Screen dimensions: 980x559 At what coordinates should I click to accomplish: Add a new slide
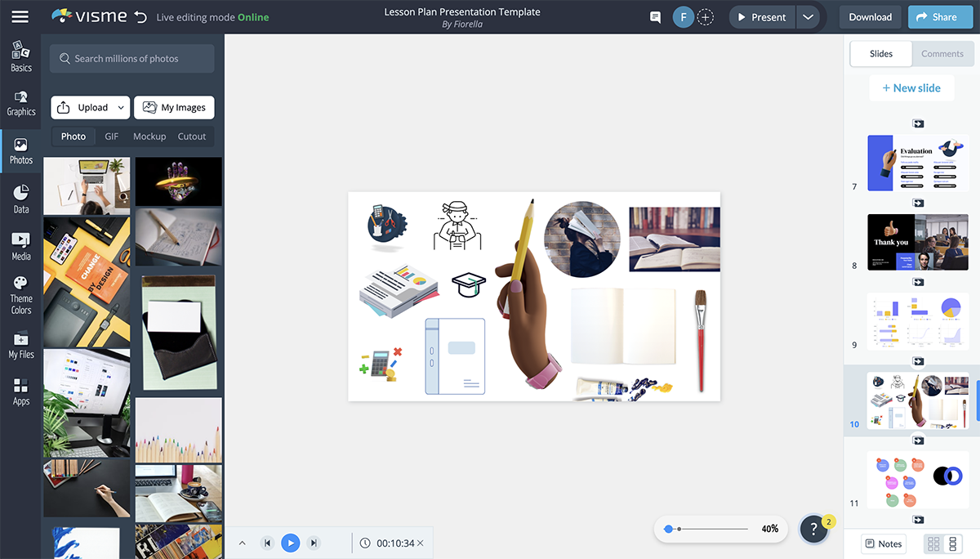point(911,88)
